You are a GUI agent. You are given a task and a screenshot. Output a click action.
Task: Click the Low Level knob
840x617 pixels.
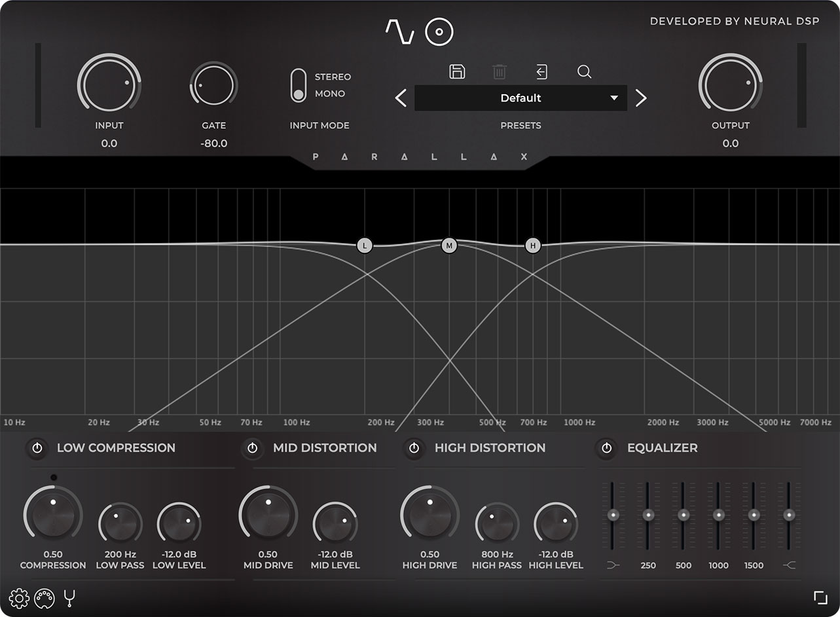point(179,524)
